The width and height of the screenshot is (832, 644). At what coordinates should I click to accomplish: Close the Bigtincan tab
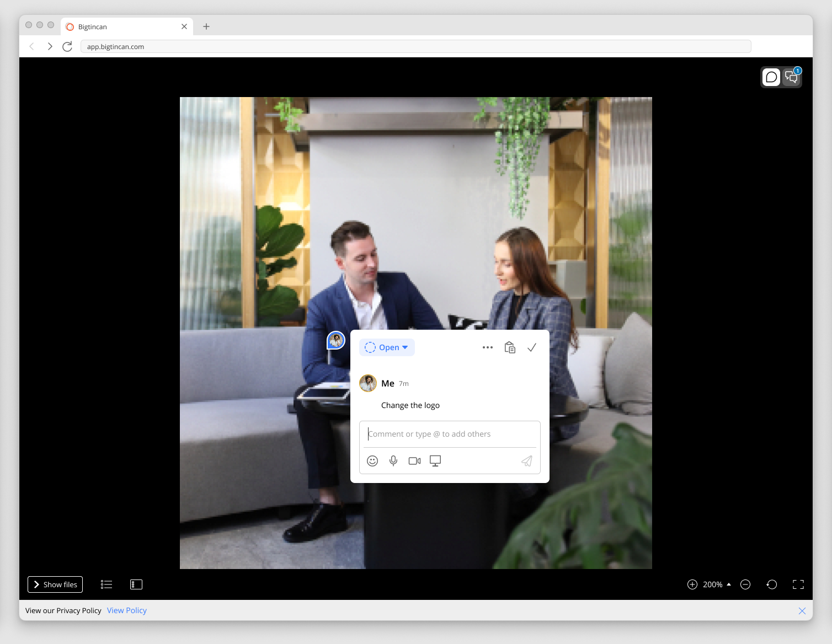point(184,26)
